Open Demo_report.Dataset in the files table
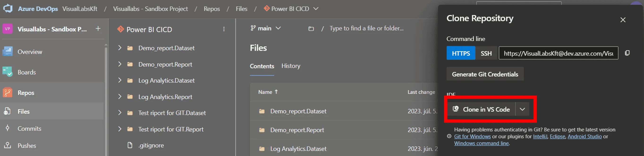 pos(298,111)
